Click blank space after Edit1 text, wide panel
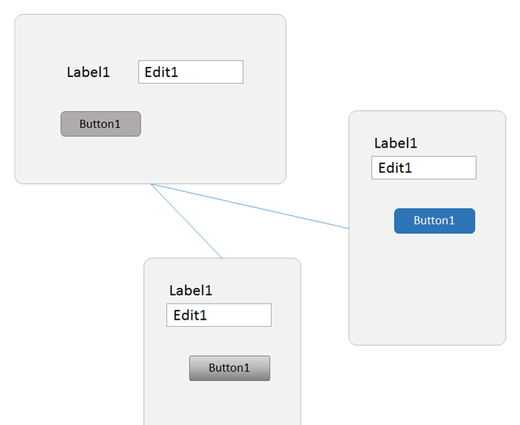Image resolution: width=520 pixels, height=425 pixels. (x=210, y=72)
